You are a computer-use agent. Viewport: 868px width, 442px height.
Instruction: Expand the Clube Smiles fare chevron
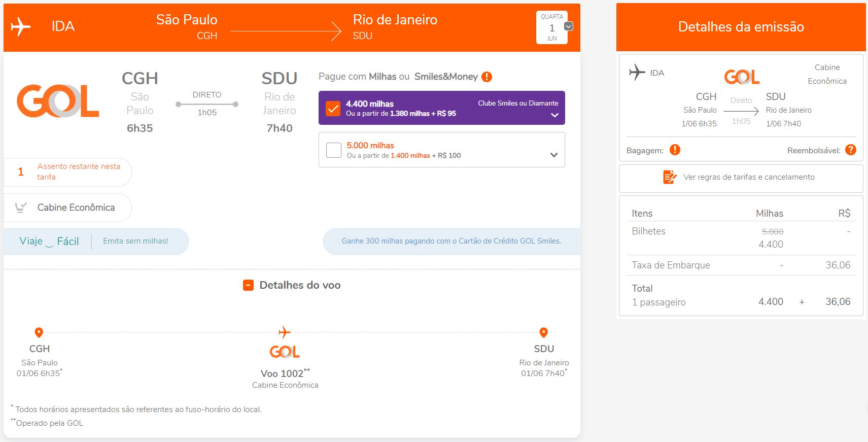pyautogui.click(x=554, y=115)
